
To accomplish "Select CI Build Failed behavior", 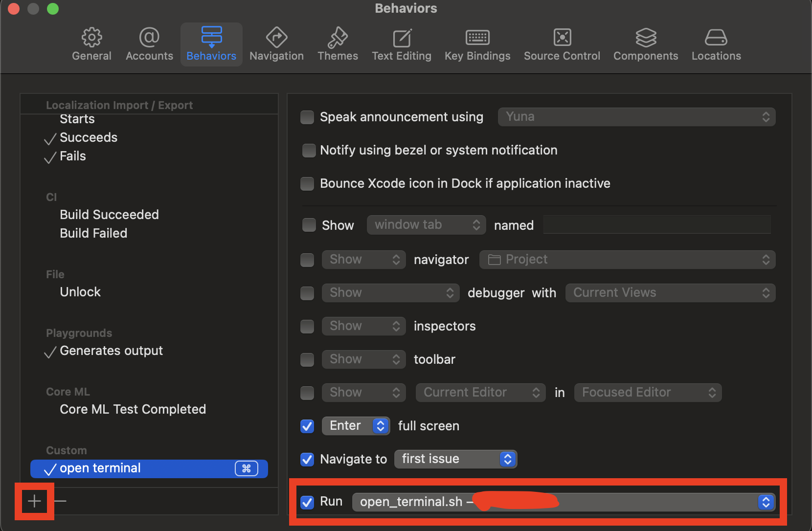I will (93, 234).
